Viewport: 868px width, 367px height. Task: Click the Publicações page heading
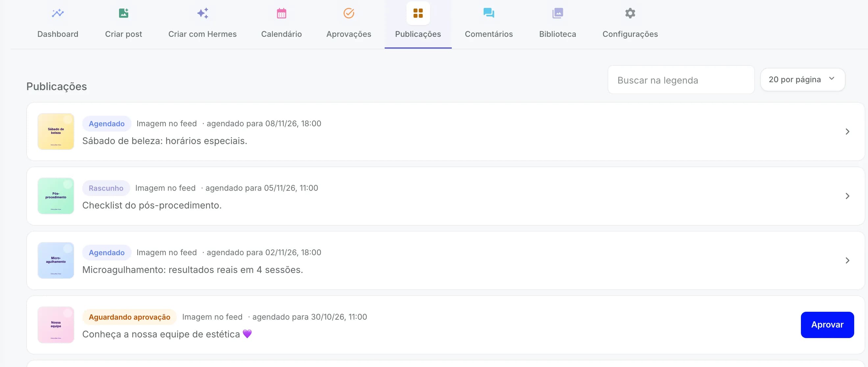pyautogui.click(x=57, y=86)
